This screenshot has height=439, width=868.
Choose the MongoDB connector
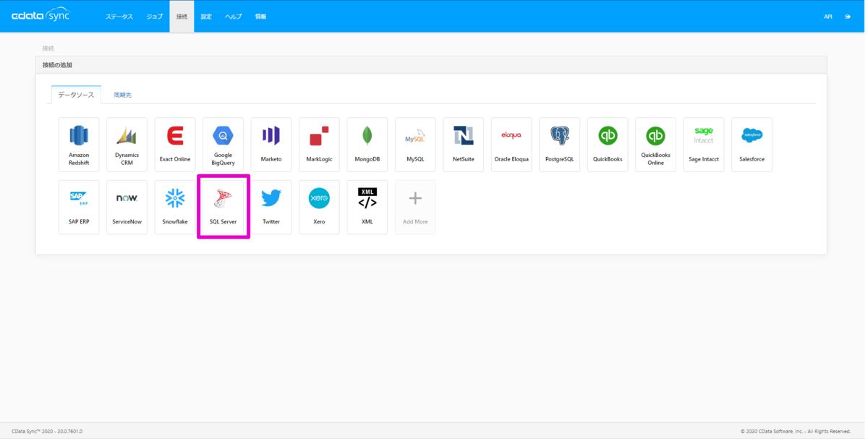pyautogui.click(x=367, y=145)
